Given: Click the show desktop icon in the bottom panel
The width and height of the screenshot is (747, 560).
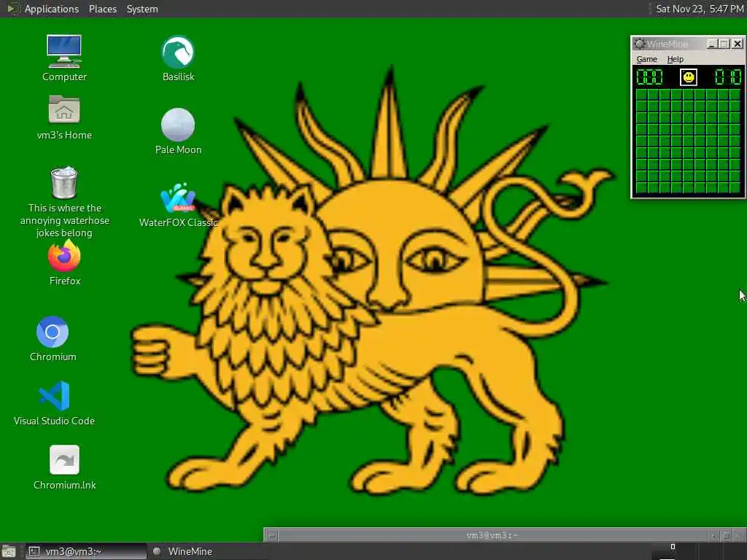Looking at the screenshot, I should 9,551.
